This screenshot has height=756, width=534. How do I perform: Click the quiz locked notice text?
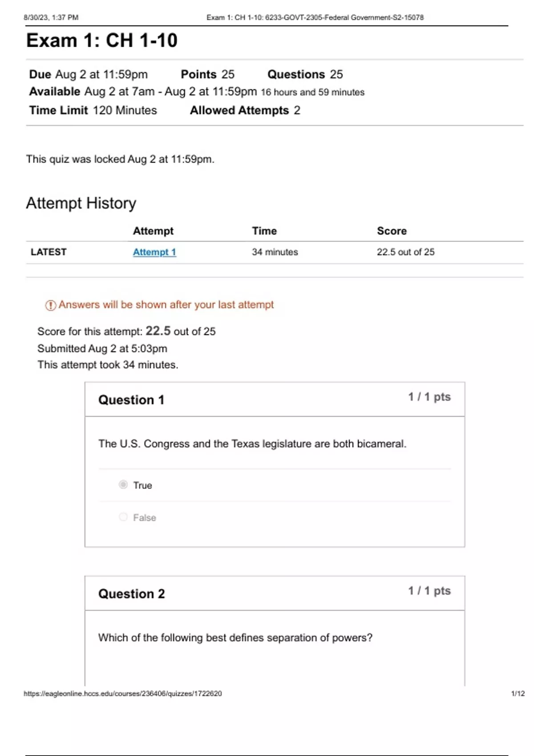[x=120, y=159]
